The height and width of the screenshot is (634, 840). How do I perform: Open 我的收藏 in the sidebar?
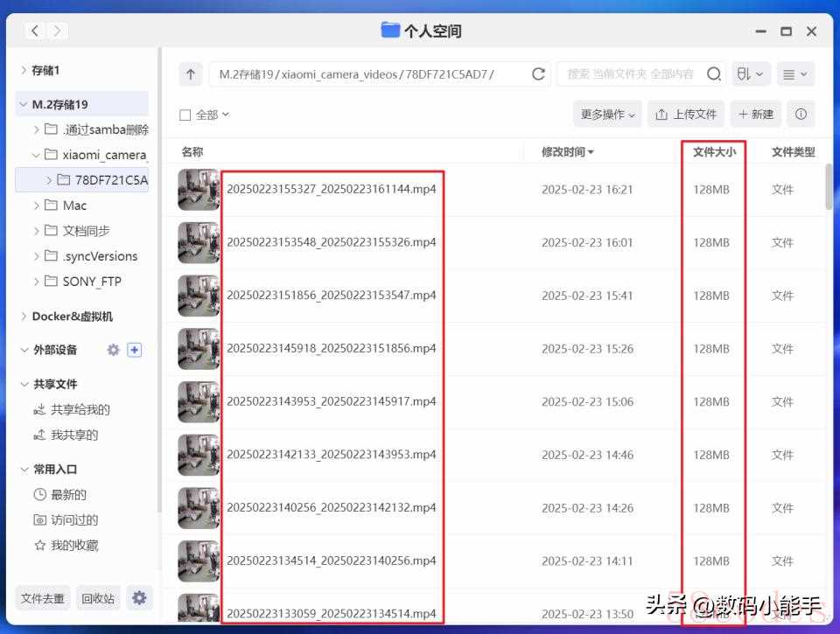pyautogui.click(x=73, y=545)
